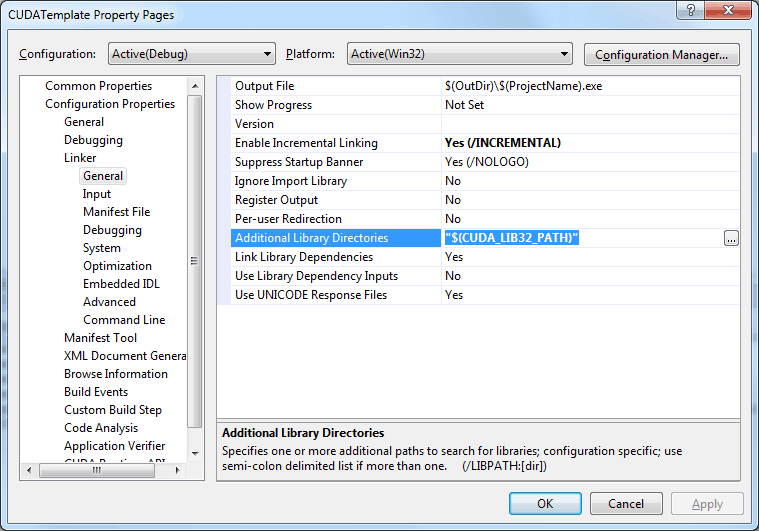Open the Configuration dropdown

click(x=192, y=54)
